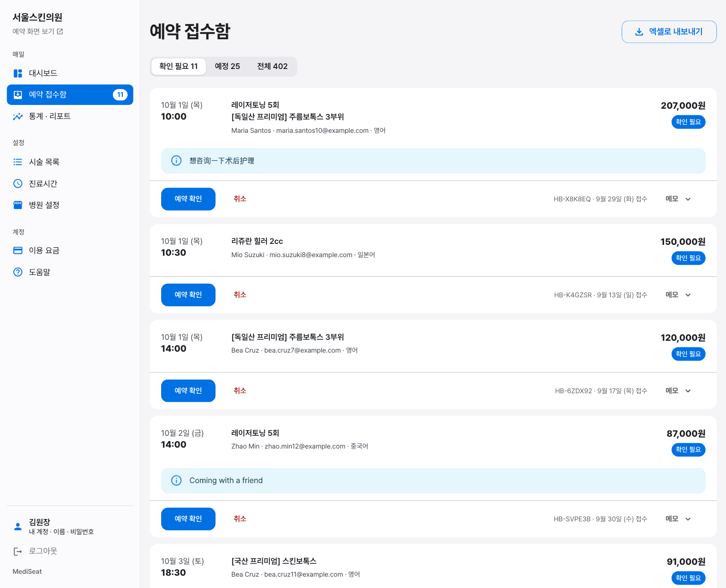Click the 리쥬란 힐러 2cc treatment name
Screen dimensions: 726x588
coord(257,241)
